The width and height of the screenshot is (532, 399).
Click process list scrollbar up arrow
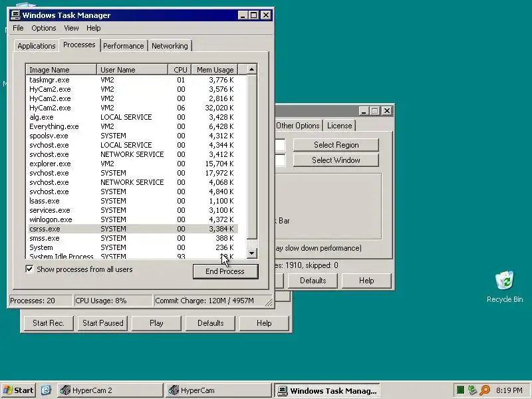click(251, 70)
